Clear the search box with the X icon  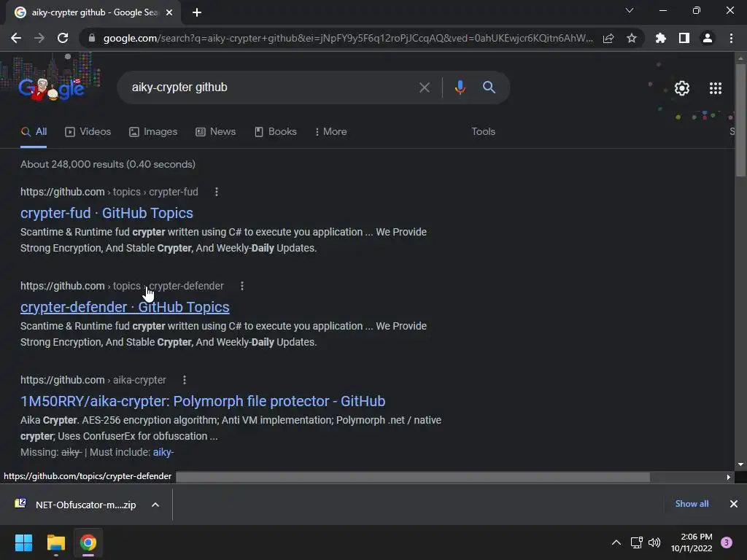click(424, 87)
